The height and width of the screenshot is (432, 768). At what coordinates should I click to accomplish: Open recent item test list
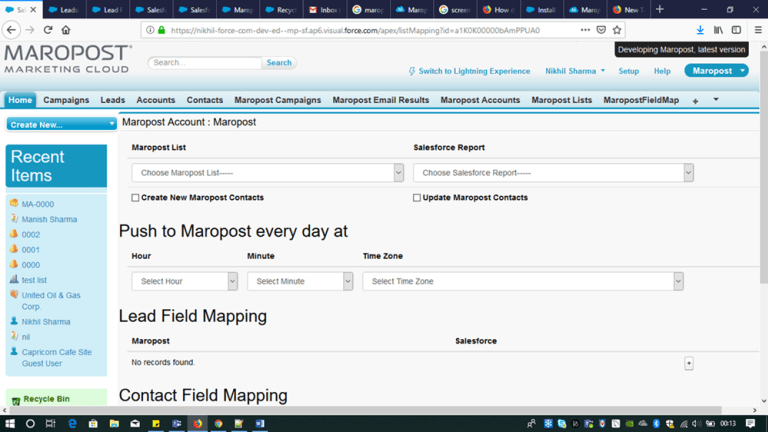coord(34,280)
